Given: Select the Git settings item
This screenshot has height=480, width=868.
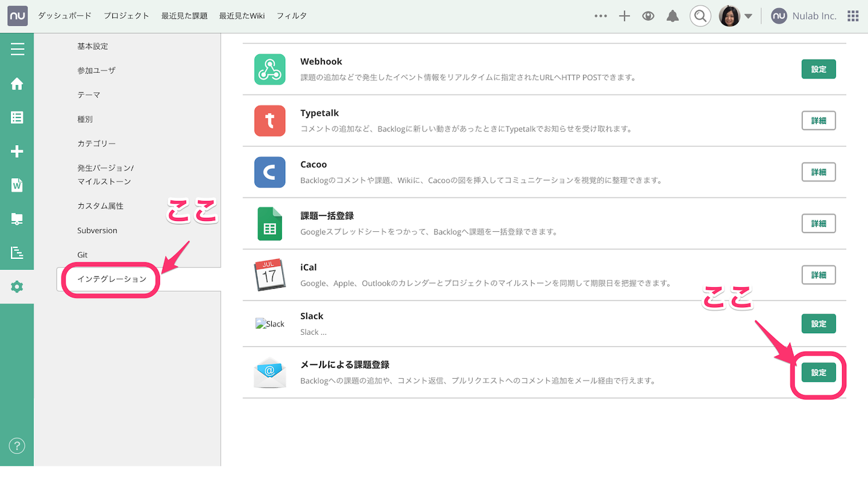Looking at the screenshot, I should [x=83, y=255].
